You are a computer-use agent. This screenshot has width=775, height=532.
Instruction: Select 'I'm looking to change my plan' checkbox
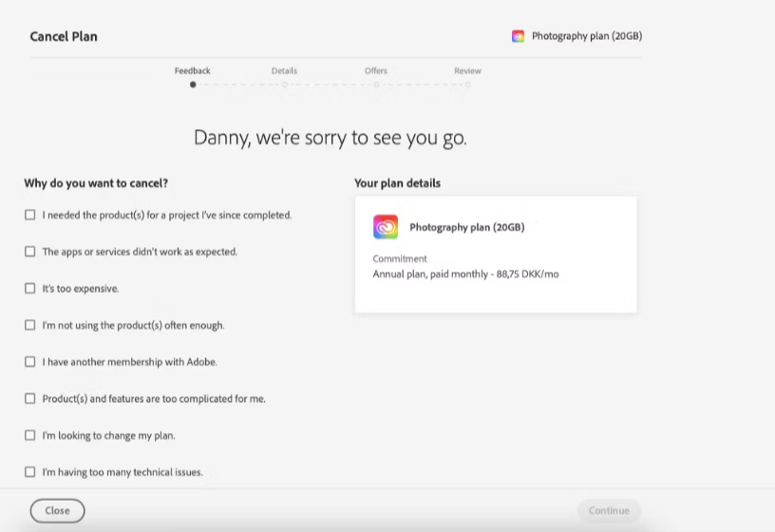click(30, 435)
